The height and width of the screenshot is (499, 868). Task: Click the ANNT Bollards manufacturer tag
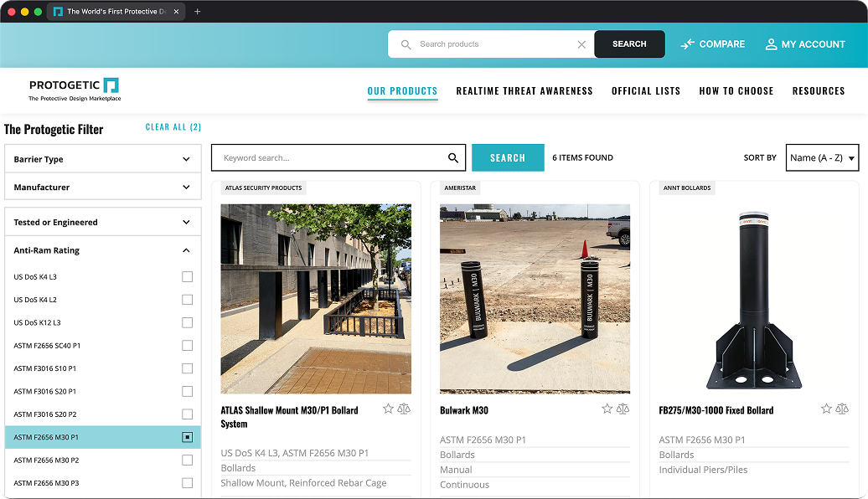[x=687, y=188]
